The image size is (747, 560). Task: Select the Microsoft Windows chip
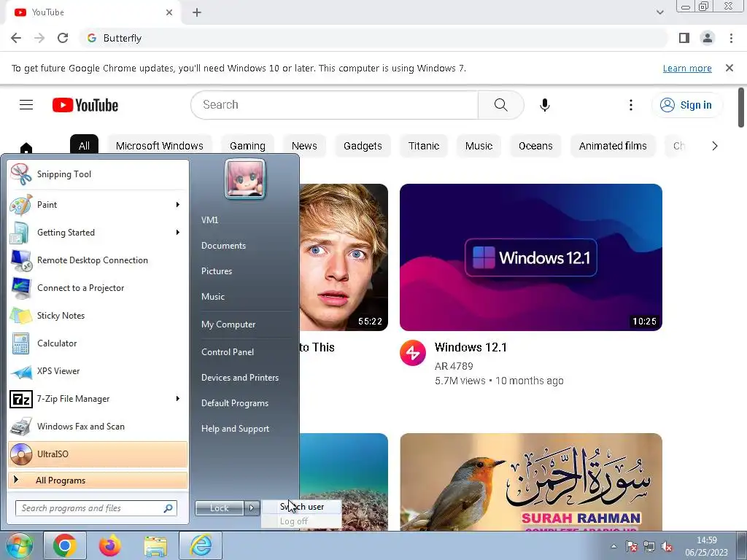tap(160, 146)
